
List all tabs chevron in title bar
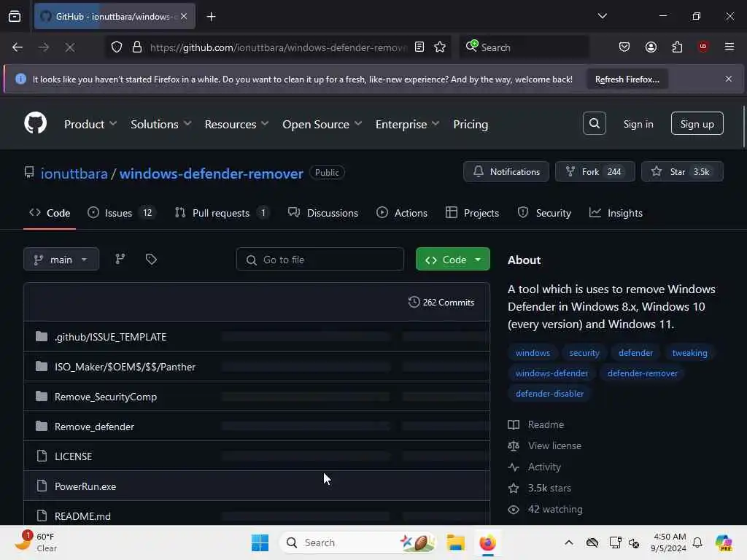click(602, 16)
